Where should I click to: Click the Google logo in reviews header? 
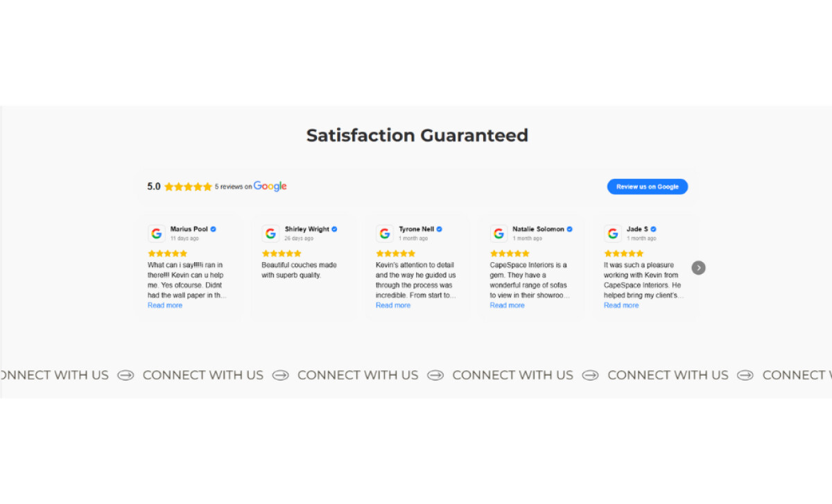[x=270, y=186]
